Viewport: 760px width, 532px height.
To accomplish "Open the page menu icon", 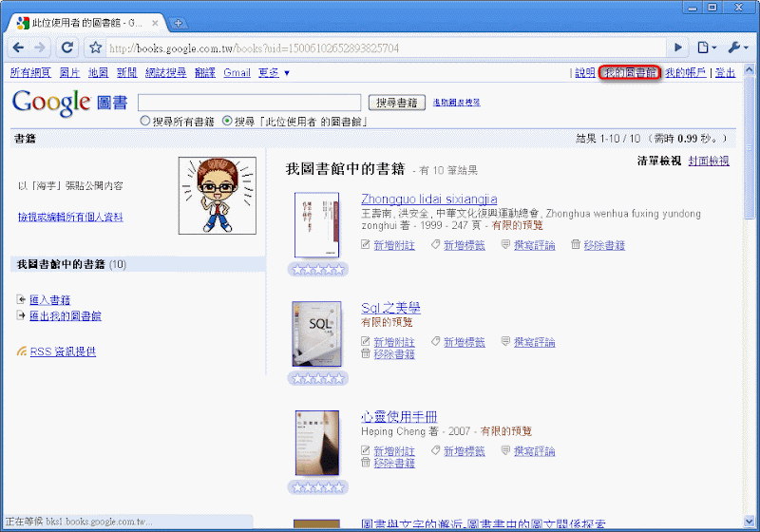I will tap(706, 47).
